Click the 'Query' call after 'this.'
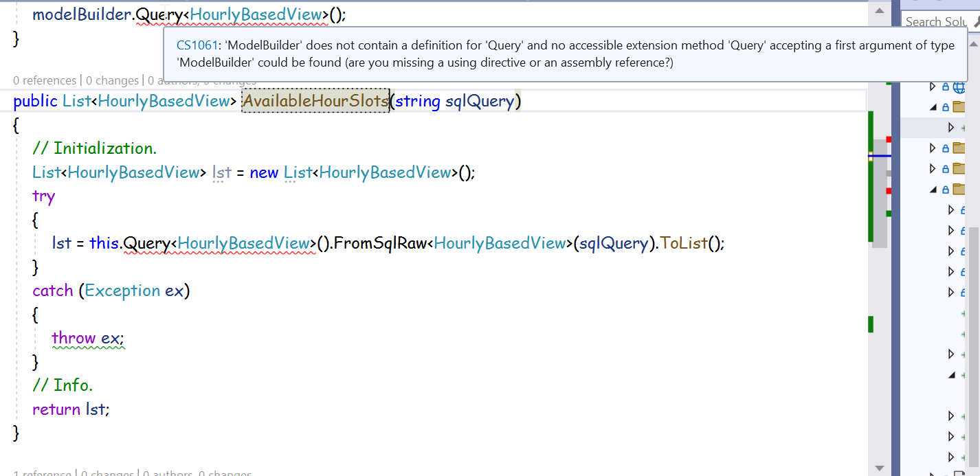Screen dimensions: 980x476 pos(146,243)
